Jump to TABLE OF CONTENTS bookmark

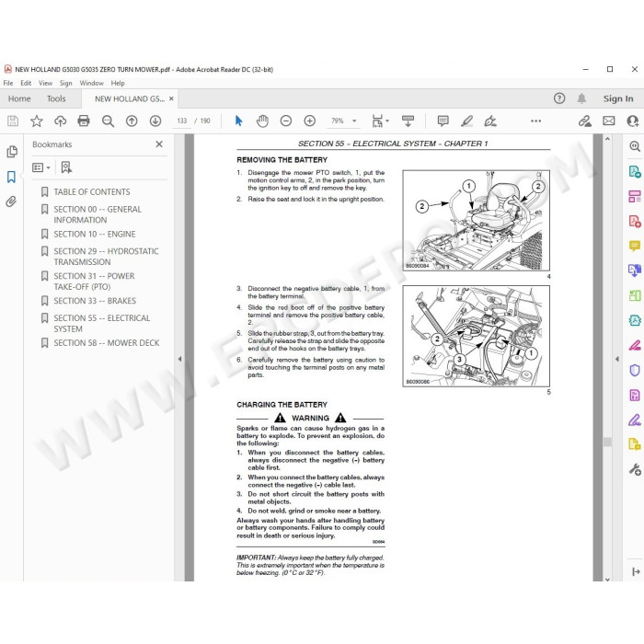pyautogui.click(x=92, y=191)
